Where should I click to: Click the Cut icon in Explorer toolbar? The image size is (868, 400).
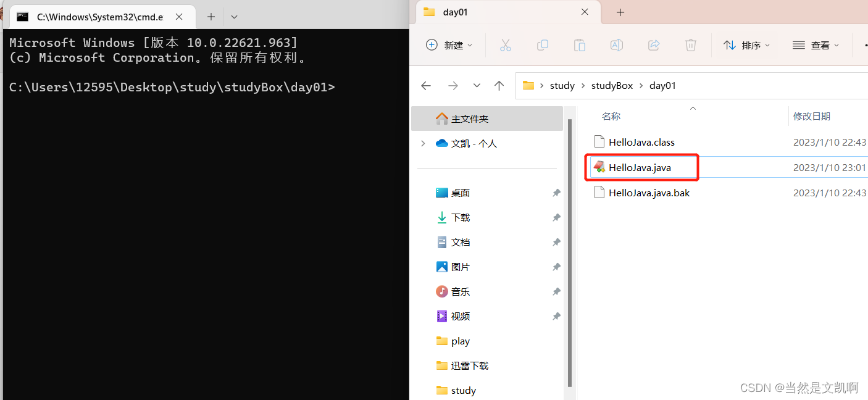click(506, 45)
